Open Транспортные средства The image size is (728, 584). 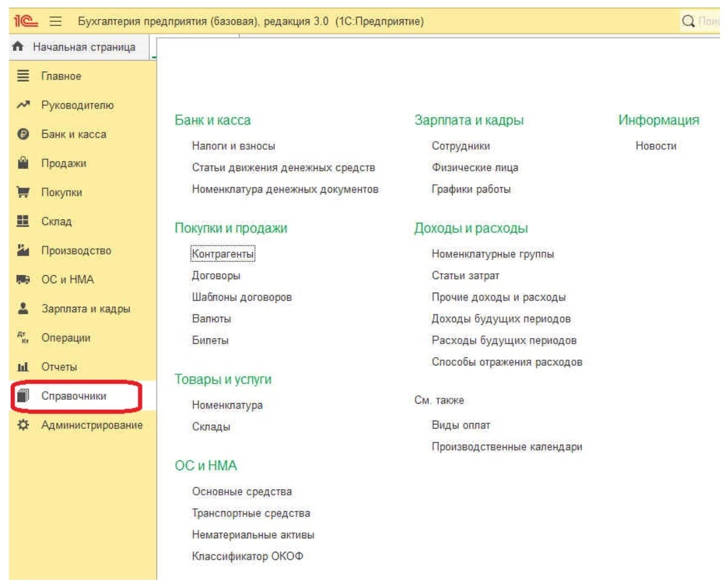click(x=251, y=513)
